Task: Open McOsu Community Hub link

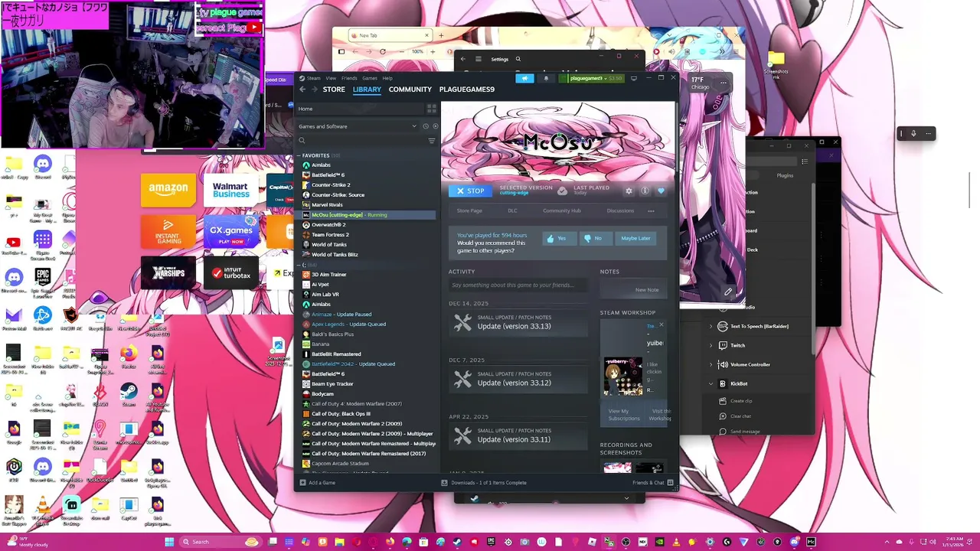Action: [562, 211]
